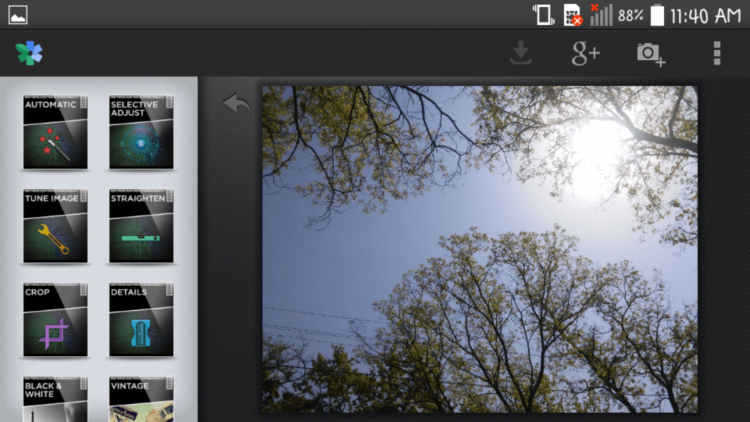Tap the 11:40 AM clock
Viewport: 750px width, 422px height.
706,15
